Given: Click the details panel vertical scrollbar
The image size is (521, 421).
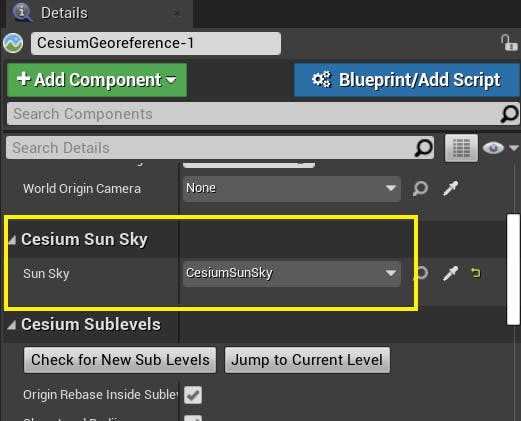Looking at the screenshot, I should click(513, 269).
